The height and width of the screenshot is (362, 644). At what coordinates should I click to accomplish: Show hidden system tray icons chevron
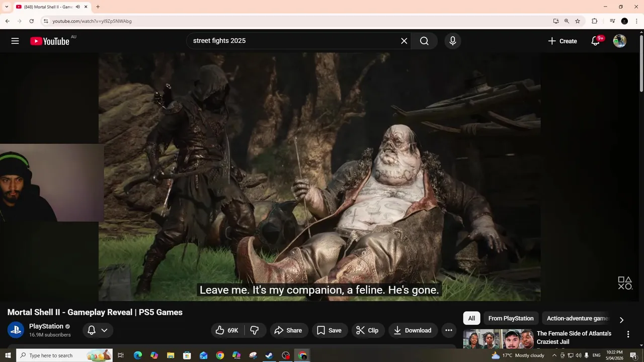point(554,355)
